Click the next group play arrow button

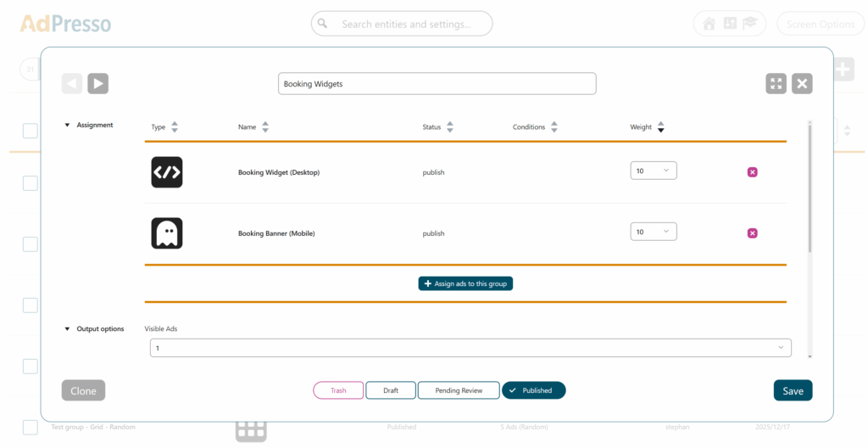point(97,83)
